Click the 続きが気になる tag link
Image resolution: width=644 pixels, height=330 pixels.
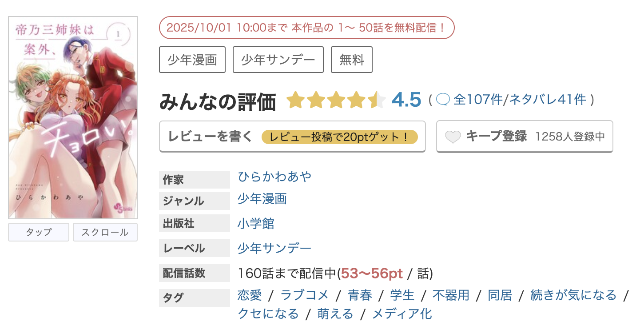pos(573,295)
